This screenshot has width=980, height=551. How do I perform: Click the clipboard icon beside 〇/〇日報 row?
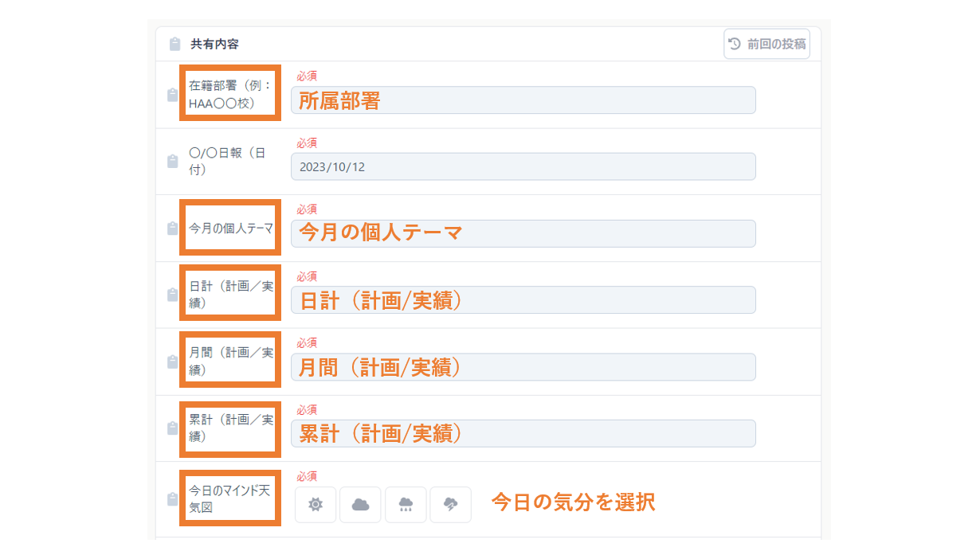(172, 162)
